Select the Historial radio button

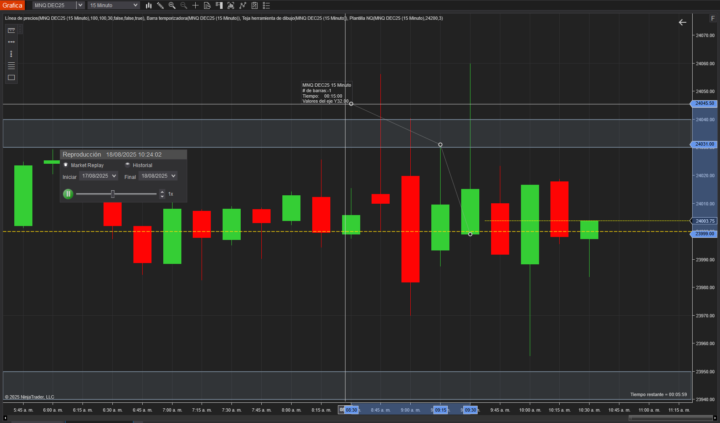tap(128, 165)
